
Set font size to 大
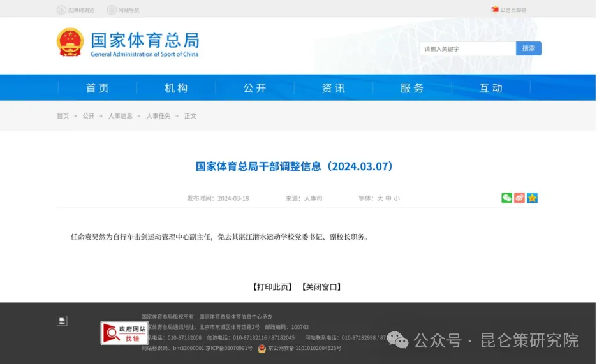point(380,198)
